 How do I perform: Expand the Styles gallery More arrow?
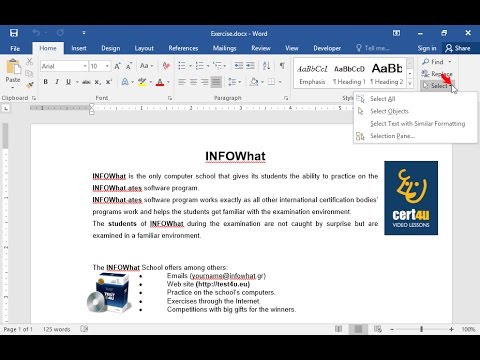point(410,84)
